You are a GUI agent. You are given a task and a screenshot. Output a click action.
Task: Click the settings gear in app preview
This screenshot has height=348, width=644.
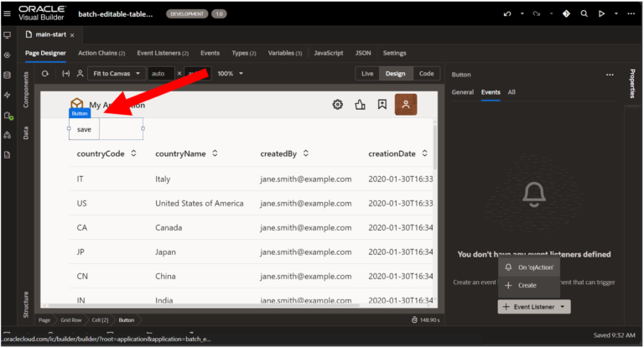[x=337, y=105]
